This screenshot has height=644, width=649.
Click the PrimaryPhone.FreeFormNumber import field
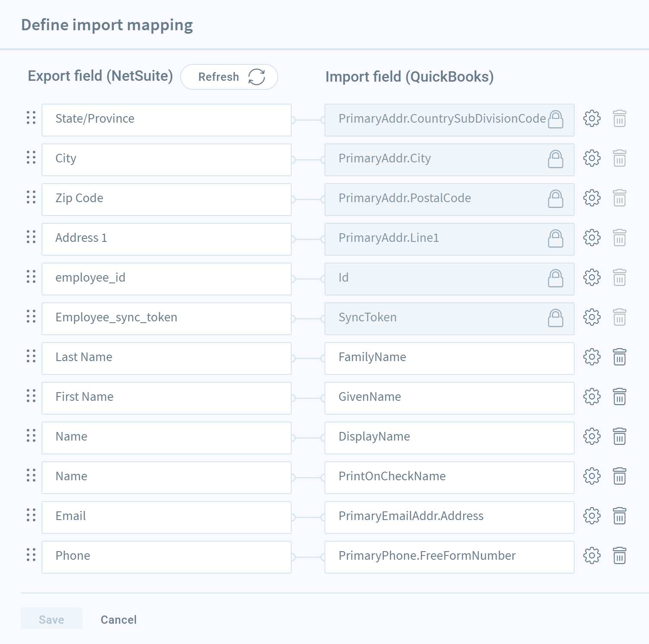(449, 557)
